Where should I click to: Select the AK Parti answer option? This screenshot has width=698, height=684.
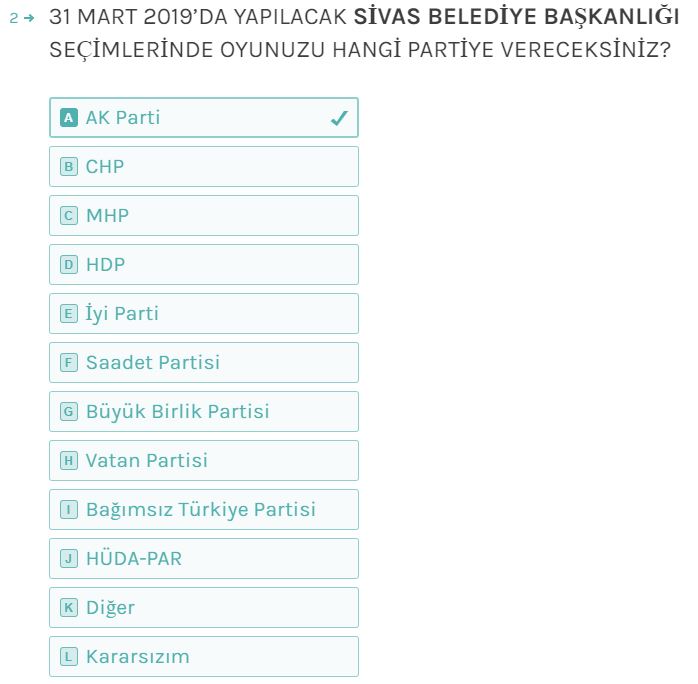[203, 118]
